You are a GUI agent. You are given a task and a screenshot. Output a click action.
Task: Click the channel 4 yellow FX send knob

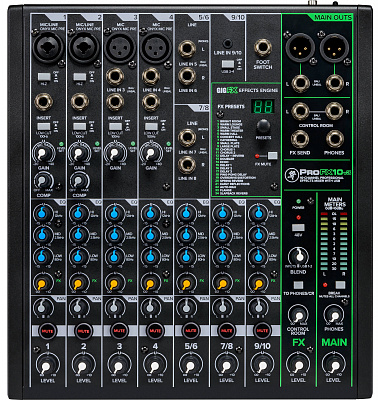(x=150, y=283)
